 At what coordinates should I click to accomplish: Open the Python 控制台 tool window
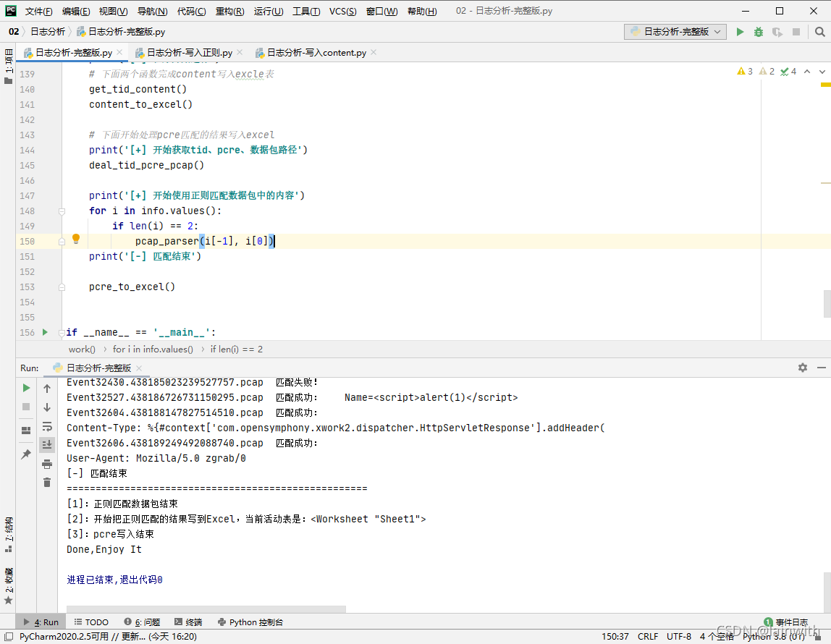(250, 622)
